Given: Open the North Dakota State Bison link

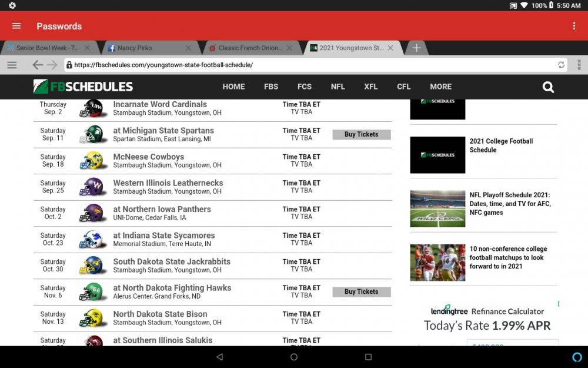Looking at the screenshot, I should pos(160,314).
